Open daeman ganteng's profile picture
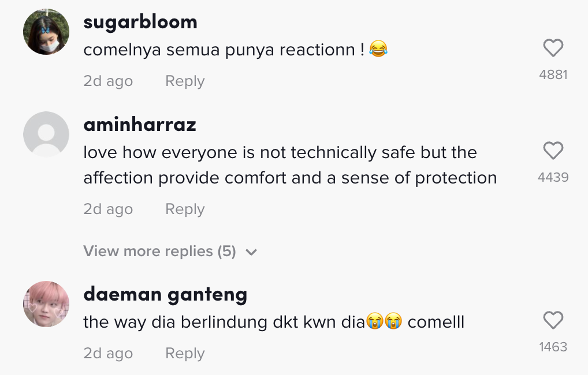 point(46,304)
